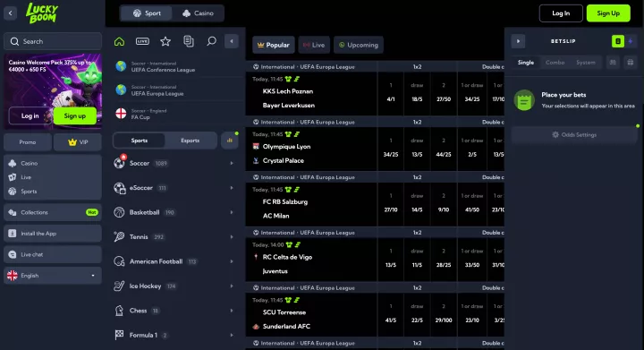Select the Esports toggle
644x350 pixels.
pyautogui.click(x=191, y=141)
